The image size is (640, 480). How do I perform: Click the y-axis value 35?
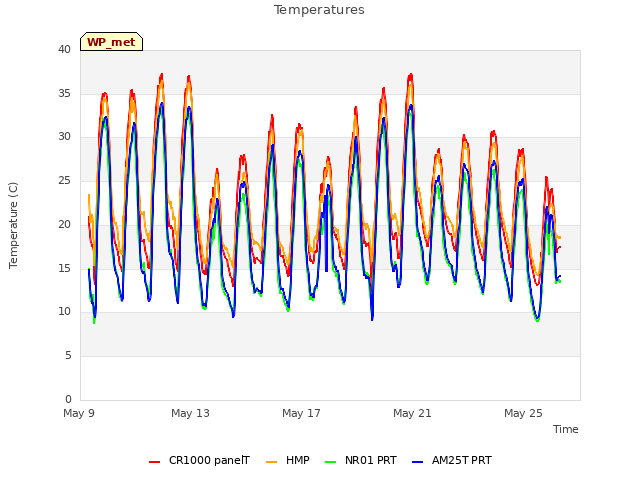click(x=64, y=93)
